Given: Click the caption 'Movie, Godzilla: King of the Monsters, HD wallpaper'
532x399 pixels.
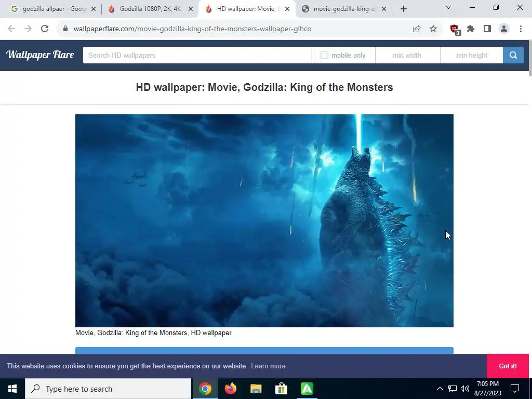Looking at the screenshot, I should coord(153,333).
